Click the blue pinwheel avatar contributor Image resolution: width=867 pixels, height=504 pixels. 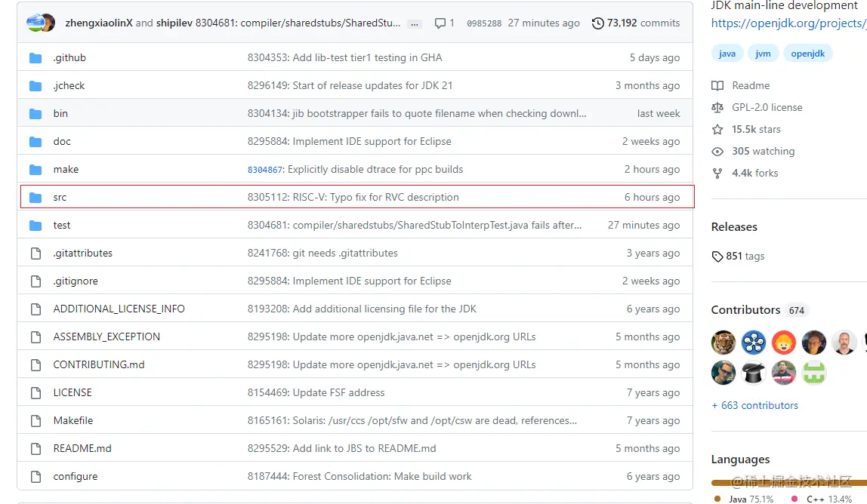[x=754, y=343]
